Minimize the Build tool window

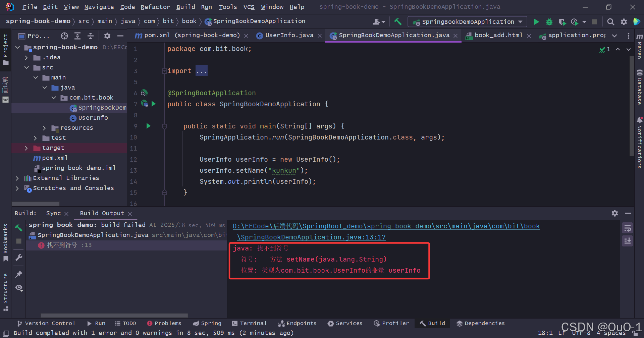coord(628,213)
